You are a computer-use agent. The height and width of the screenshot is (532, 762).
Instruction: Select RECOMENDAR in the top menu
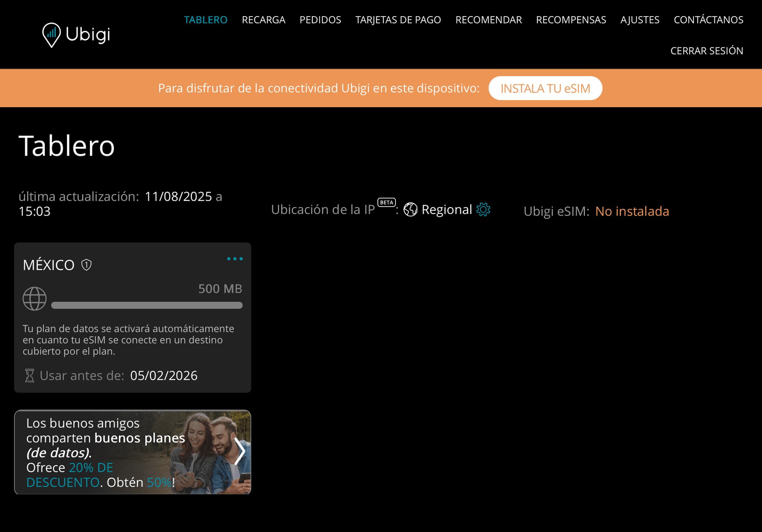pyautogui.click(x=489, y=20)
